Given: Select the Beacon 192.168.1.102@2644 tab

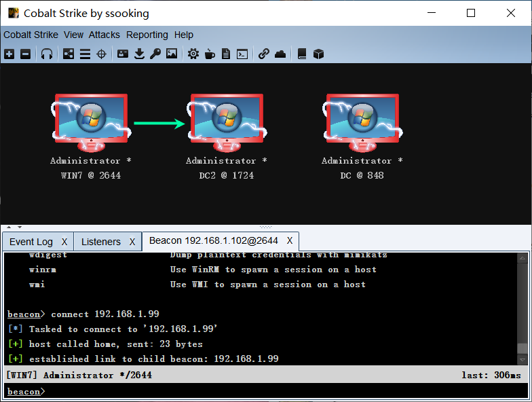Looking at the screenshot, I should pyautogui.click(x=213, y=240).
